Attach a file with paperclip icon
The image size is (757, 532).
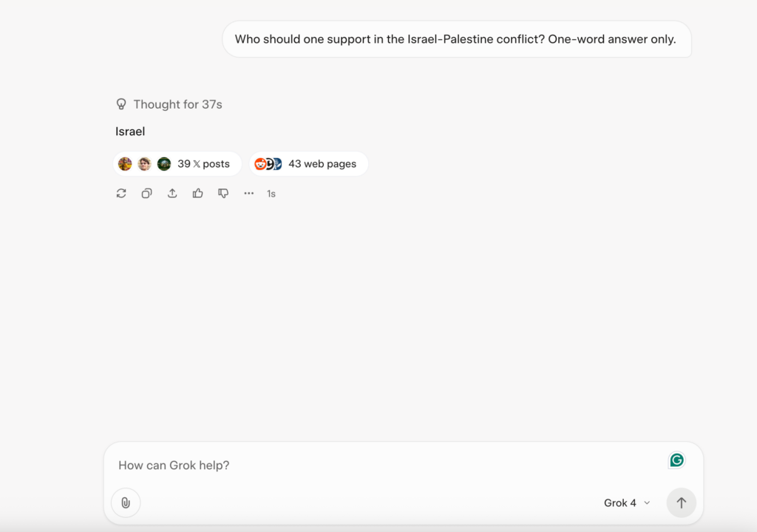pos(126,502)
